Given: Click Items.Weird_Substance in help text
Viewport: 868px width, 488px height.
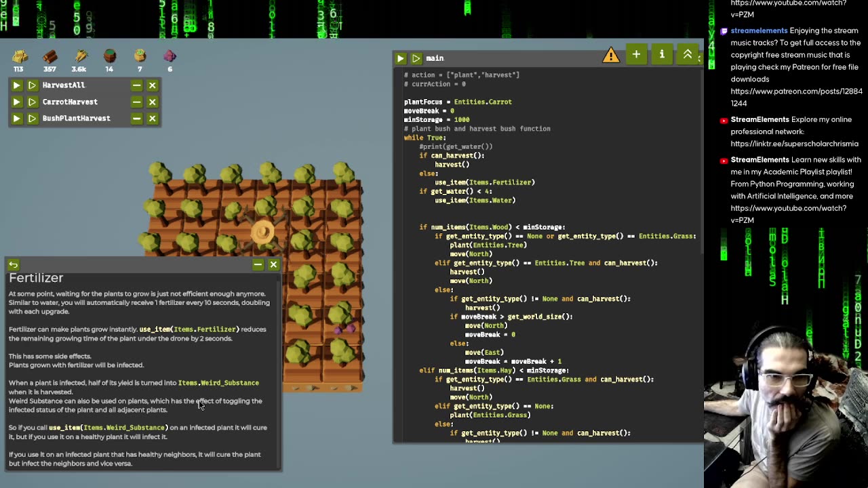Looking at the screenshot, I should [218, 383].
